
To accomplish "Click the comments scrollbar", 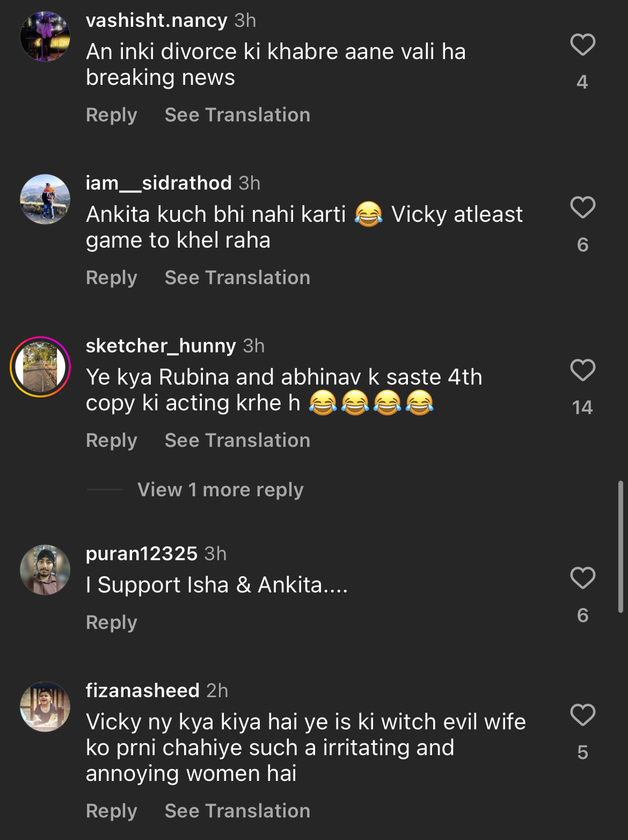I will (620, 547).
